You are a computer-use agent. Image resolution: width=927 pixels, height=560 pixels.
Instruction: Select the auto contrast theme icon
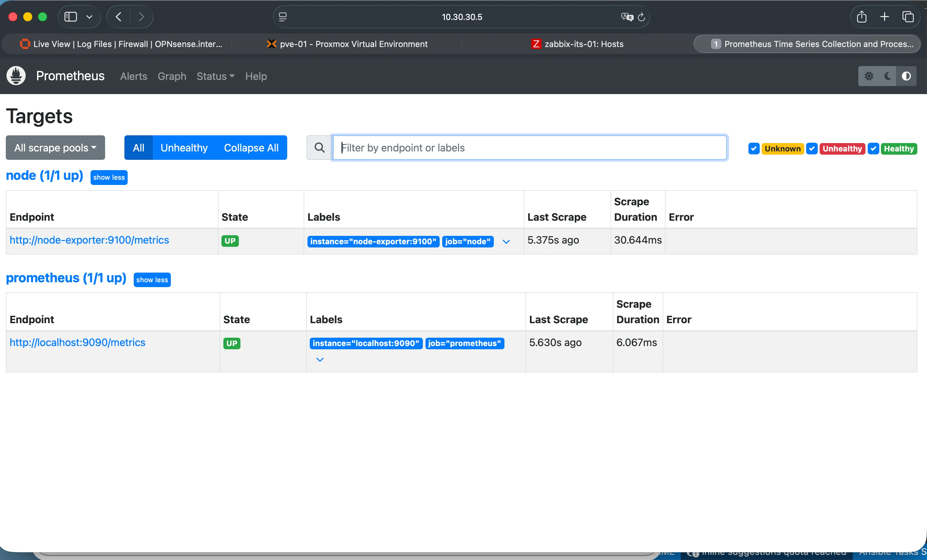click(906, 76)
